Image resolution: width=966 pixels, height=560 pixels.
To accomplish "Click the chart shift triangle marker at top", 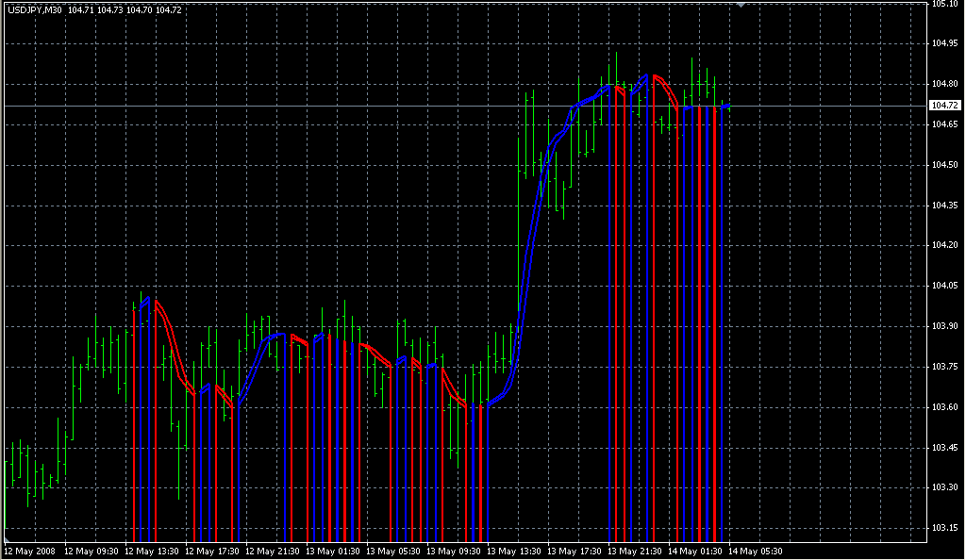I will click(742, 6).
